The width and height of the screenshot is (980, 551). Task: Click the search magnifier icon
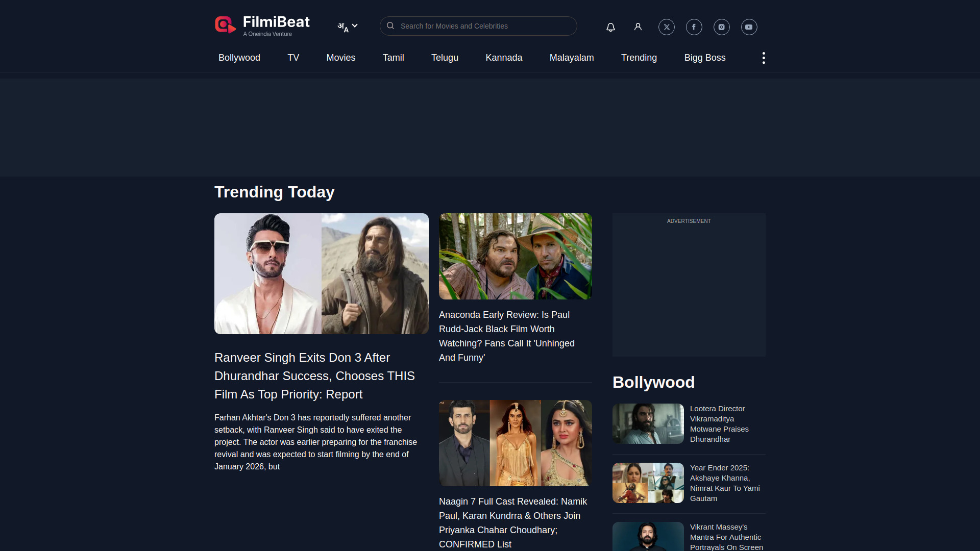click(390, 26)
